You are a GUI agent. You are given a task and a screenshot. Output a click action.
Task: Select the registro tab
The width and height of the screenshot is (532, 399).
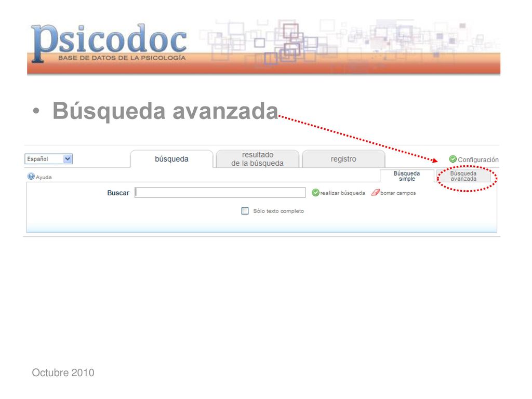pos(343,159)
